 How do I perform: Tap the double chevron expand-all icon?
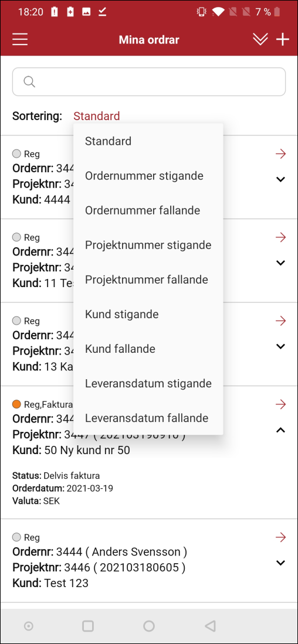click(x=260, y=40)
